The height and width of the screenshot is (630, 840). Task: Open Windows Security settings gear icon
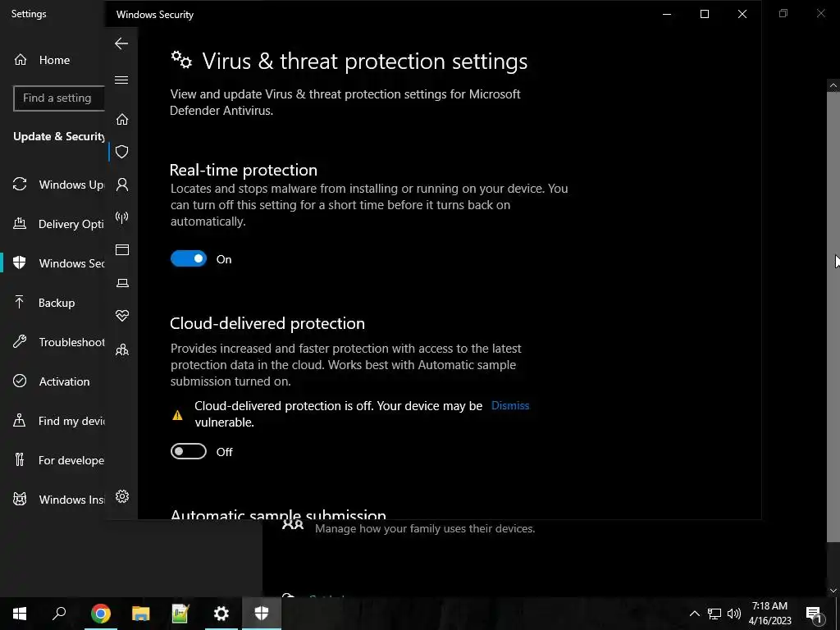click(x=122, y=496)
